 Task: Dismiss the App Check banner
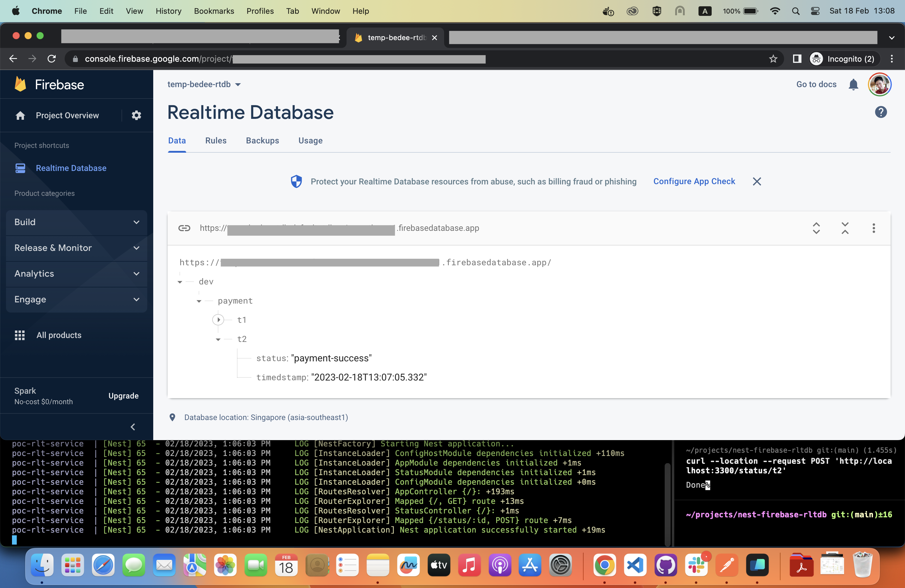(x=757, y=181)
